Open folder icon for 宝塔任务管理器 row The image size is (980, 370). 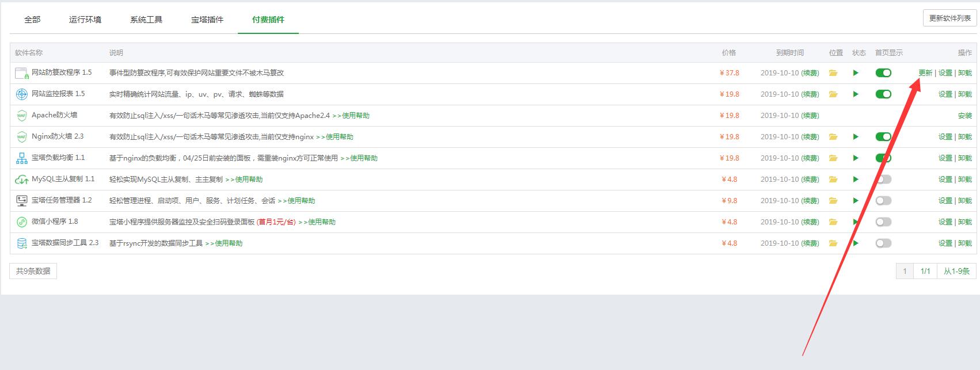point(833,201)
